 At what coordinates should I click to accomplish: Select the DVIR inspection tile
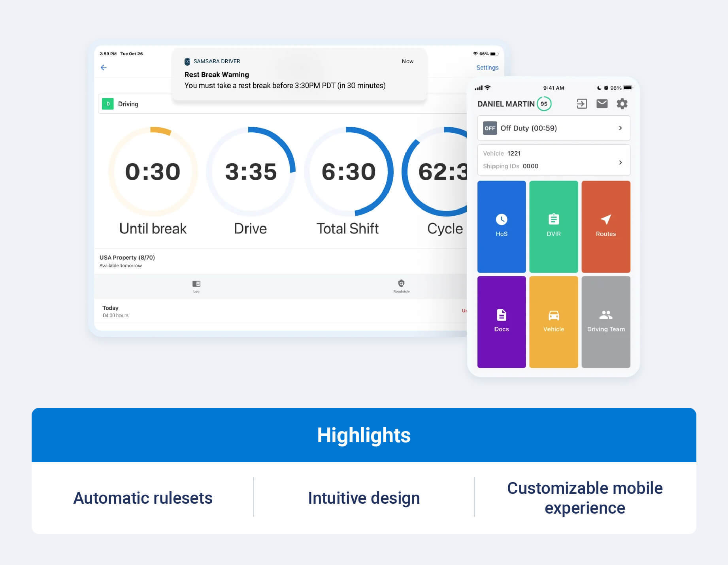553,227
